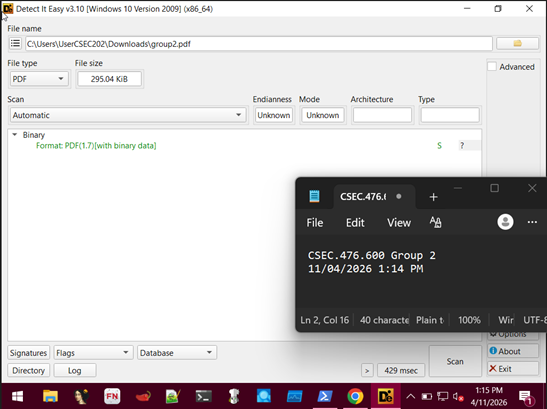Add a new tab in Notepad
The width and height of the screenshot is (547, 409).
click(x=433, y=197)
